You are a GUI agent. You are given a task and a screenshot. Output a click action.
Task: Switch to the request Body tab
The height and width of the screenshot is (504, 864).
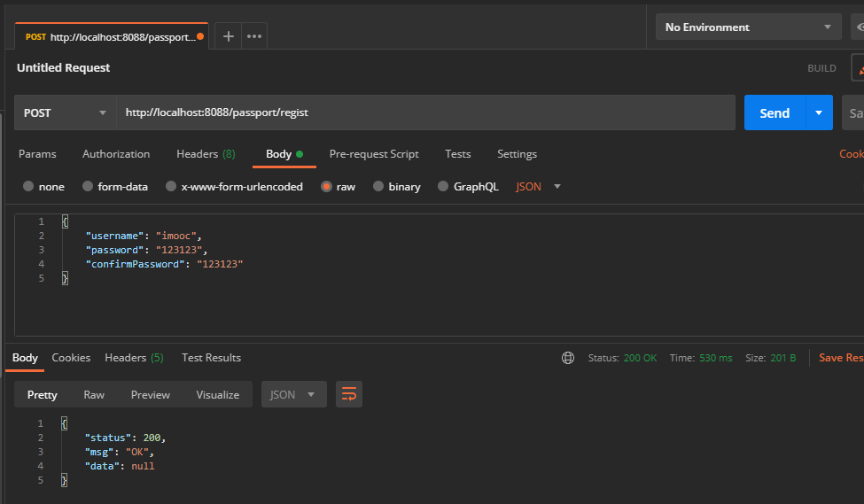[284, 154]
